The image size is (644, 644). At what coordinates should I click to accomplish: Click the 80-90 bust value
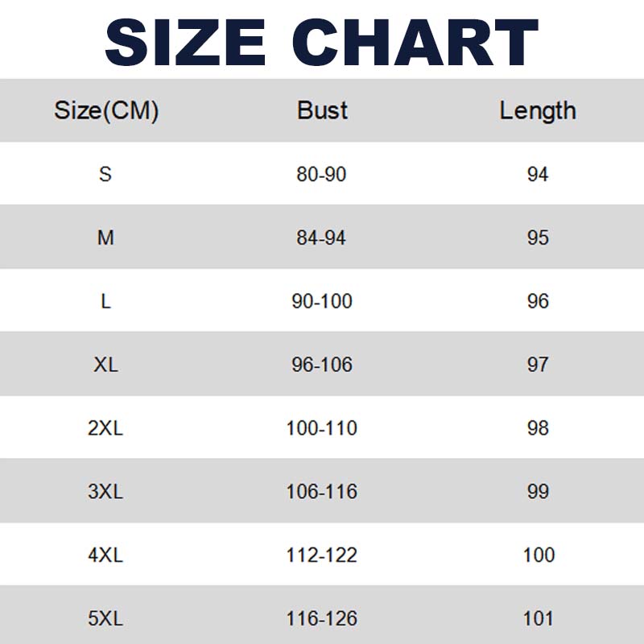(321, 174)
